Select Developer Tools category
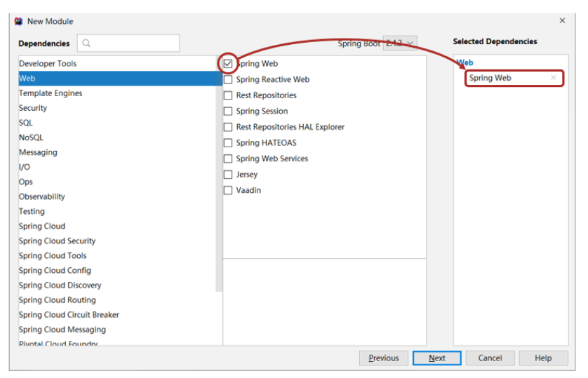 point(117,64)
